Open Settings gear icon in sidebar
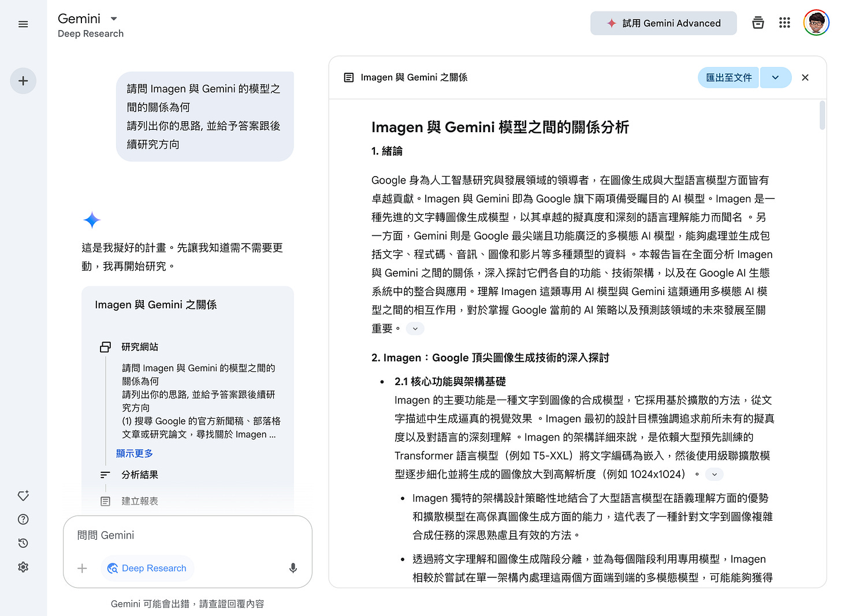The width and height of the screenshot is (841, 616). click(23, 567)
